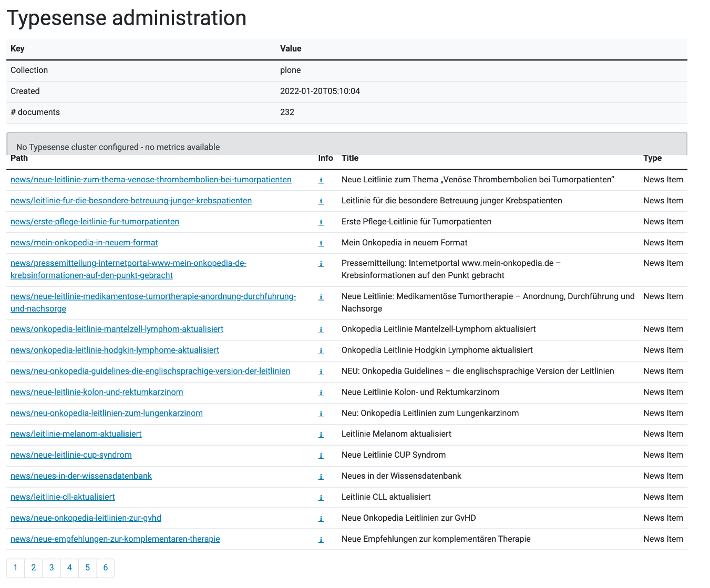The width and height of the screenshot is (710, 588).
Task: Follow link news/onkopedia-leitlinie-mantelzell-lymphom-aktualisiert
Action: pos(117,329)
